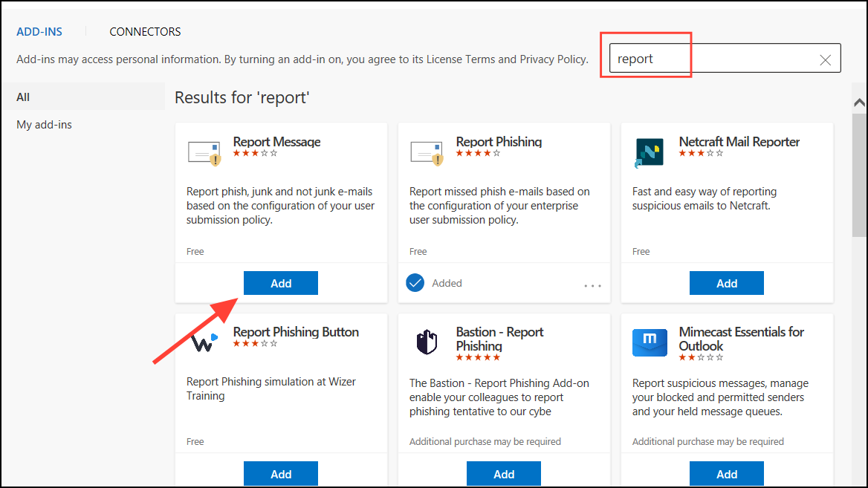Click the Netcraft Mail Reporter icon

650,153
